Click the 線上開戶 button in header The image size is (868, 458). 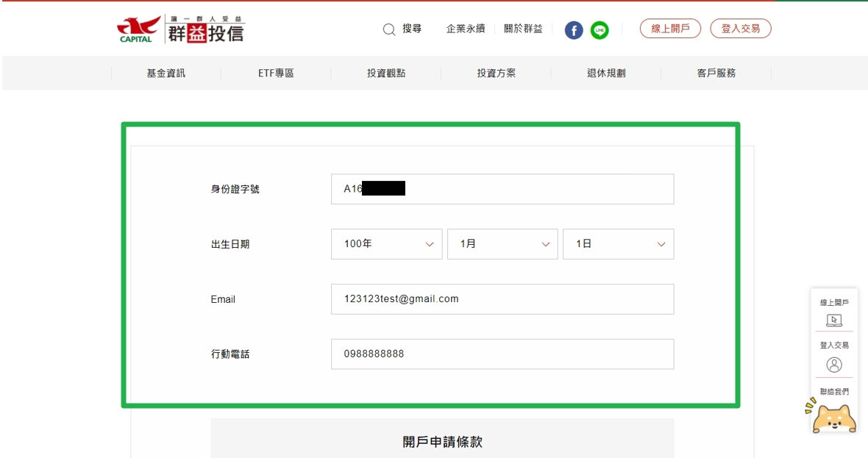pyautogui.click(x=670, y=29)
